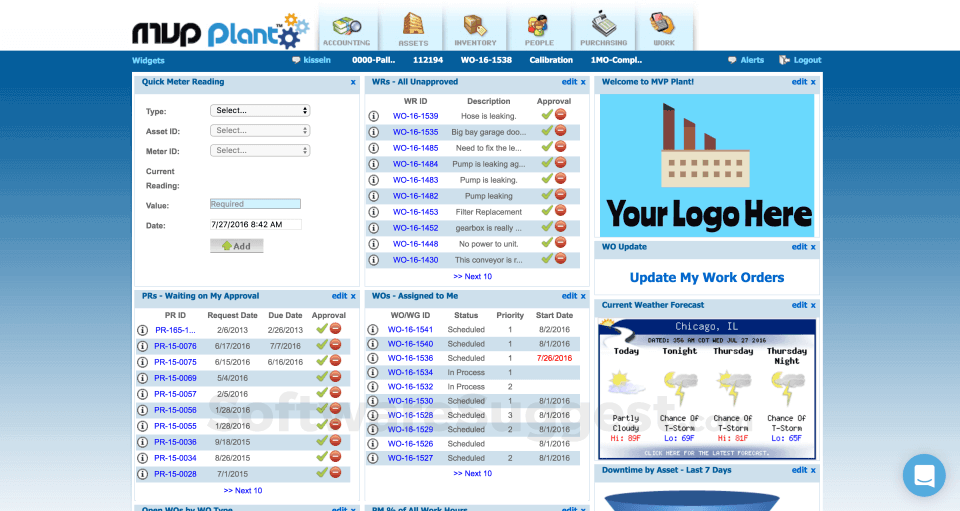Open the Type dropdown in Quick Meter Reading

(260, 111)
